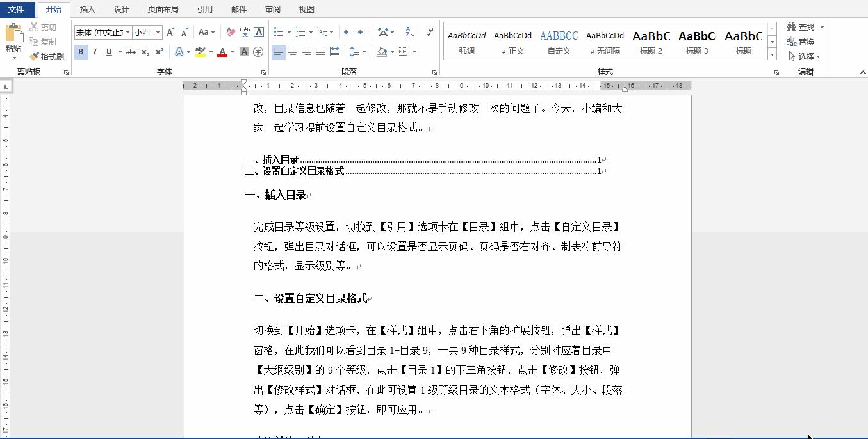Apply character border with the boxed A icon
This screenshot has width=868, height=439.
(x=259, y=32)
